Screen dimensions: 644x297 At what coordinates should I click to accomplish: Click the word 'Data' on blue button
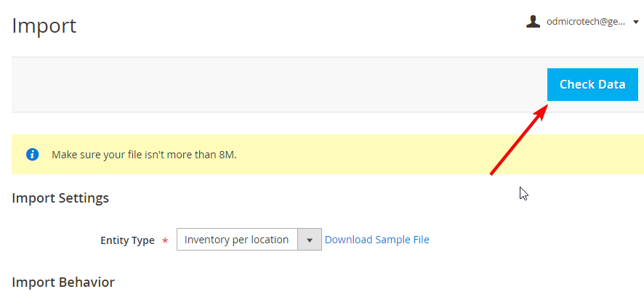[x=611, y=84]
